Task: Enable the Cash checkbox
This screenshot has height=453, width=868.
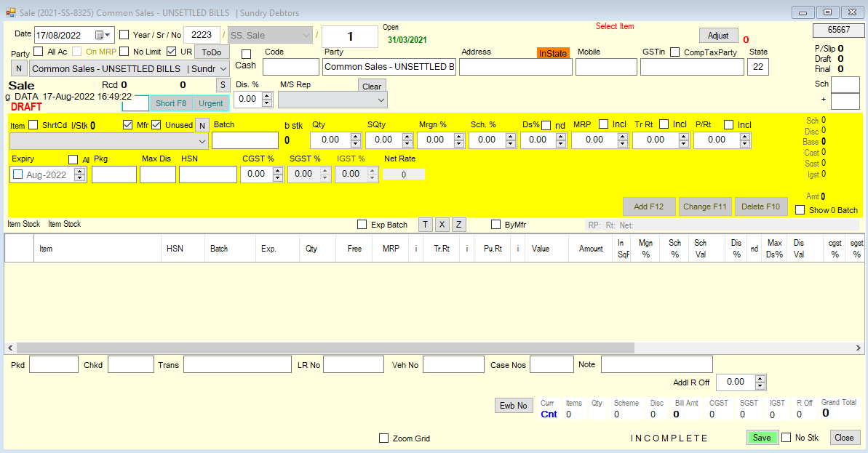Action: 247,55
